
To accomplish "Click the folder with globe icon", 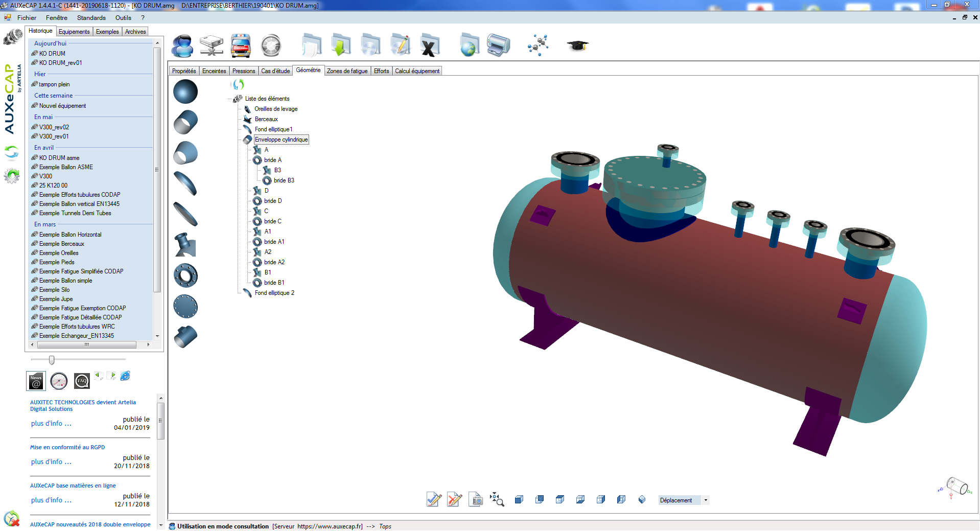I will 469,45.
